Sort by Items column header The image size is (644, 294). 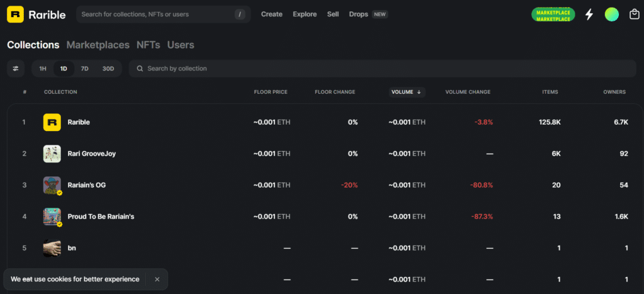click(550, 92)
